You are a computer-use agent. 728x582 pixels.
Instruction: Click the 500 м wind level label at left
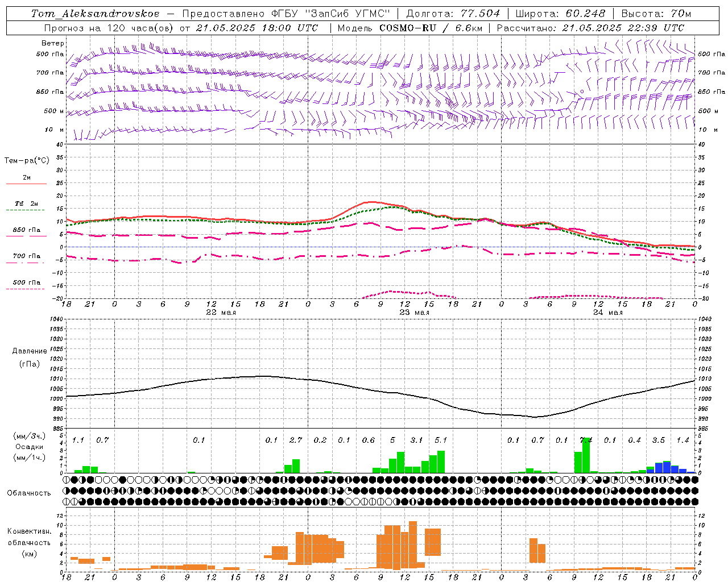pos(54,111)
